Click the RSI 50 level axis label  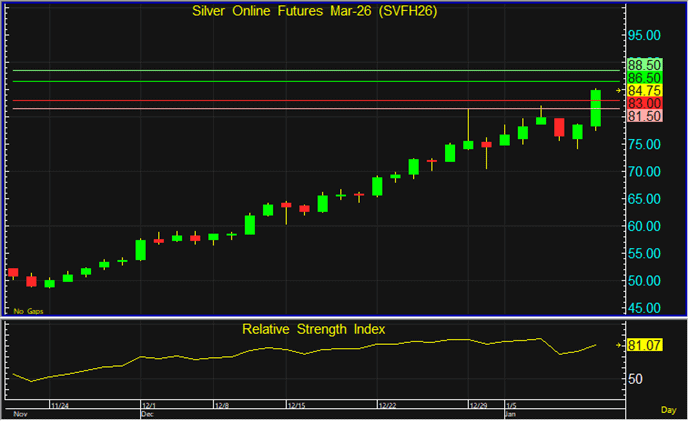coord(637,379)
